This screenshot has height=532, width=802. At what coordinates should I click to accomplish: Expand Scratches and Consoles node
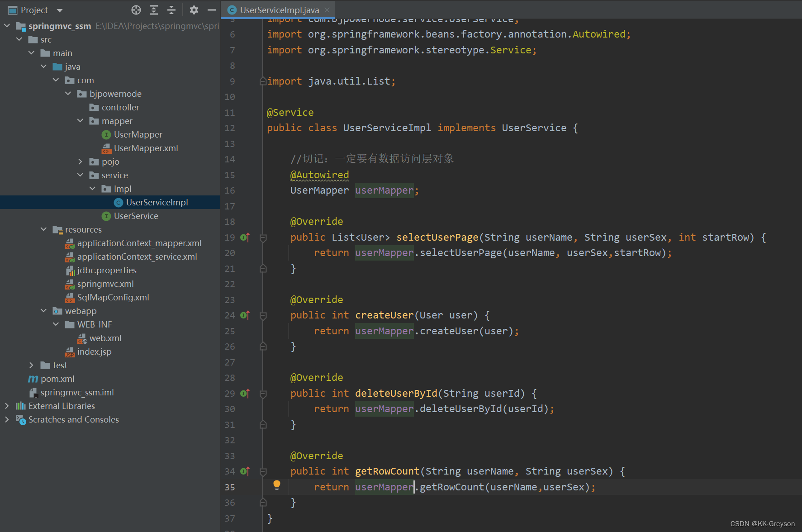[7, 419]
